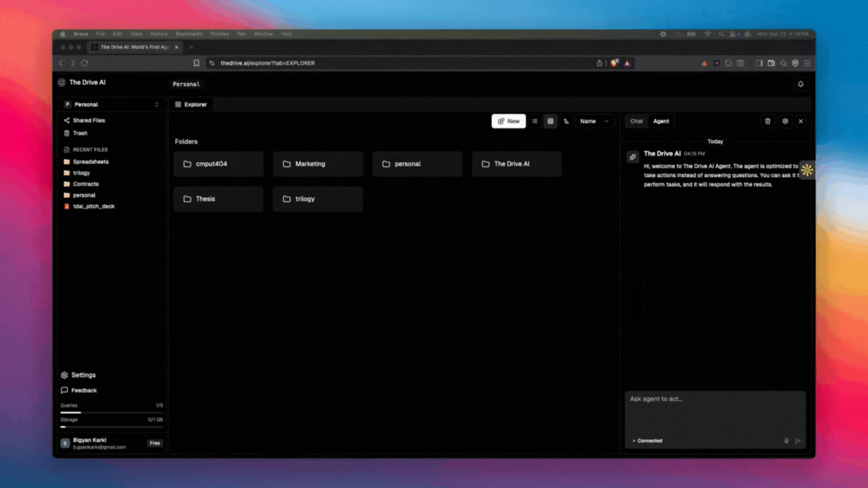
Task: Click the Queries usage bar
Action: 112,412
